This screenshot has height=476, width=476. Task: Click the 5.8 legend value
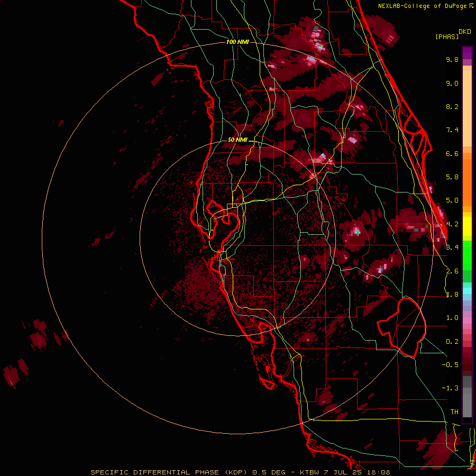click(452, 177)
